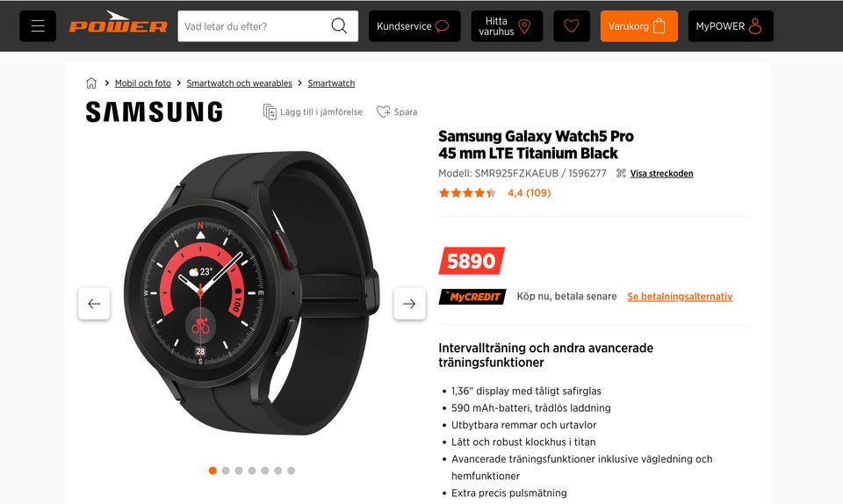
Task: Focus the Vad letar du efter search field
Action: click(x=253, y=25)
